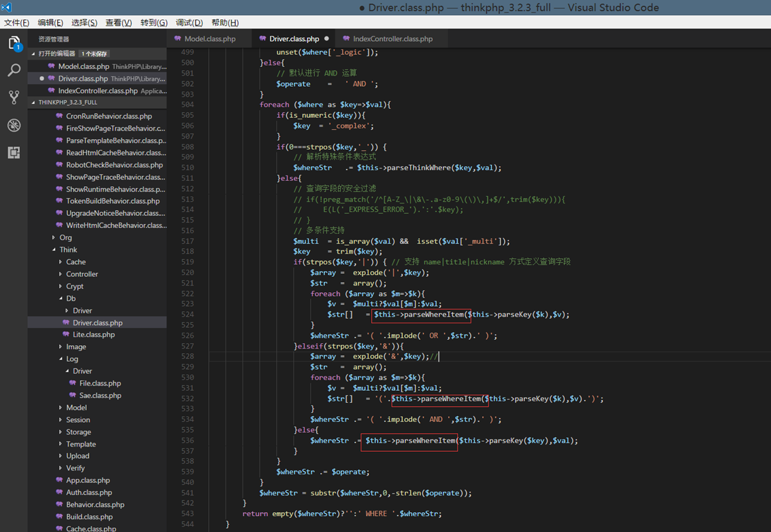
Task: Collapse the THINKPHP_3.2.3_FULL section
Action: pos(33,102)
